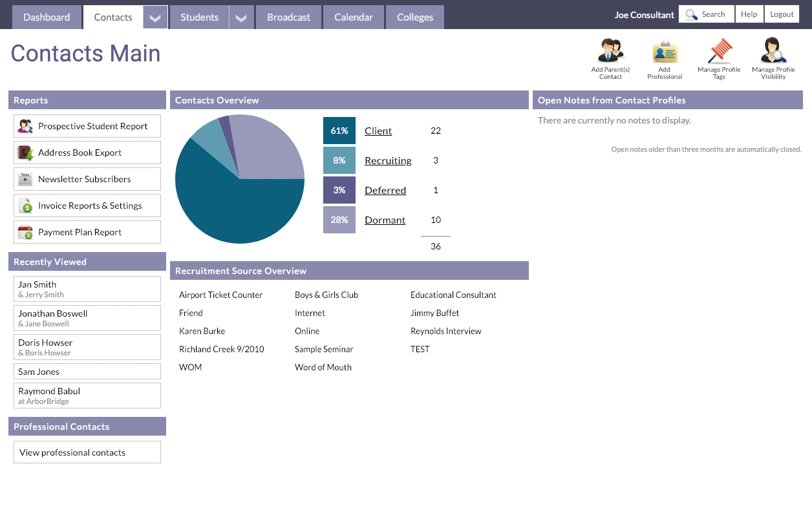Click the Add Professional icon
The image size is (812, 508).
tap(665, 51)
